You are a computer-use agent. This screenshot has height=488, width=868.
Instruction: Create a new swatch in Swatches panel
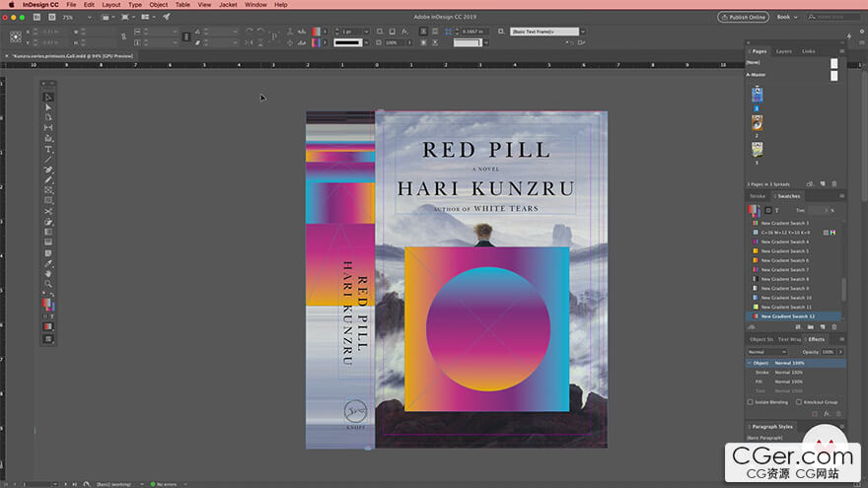tap(823, 327)
